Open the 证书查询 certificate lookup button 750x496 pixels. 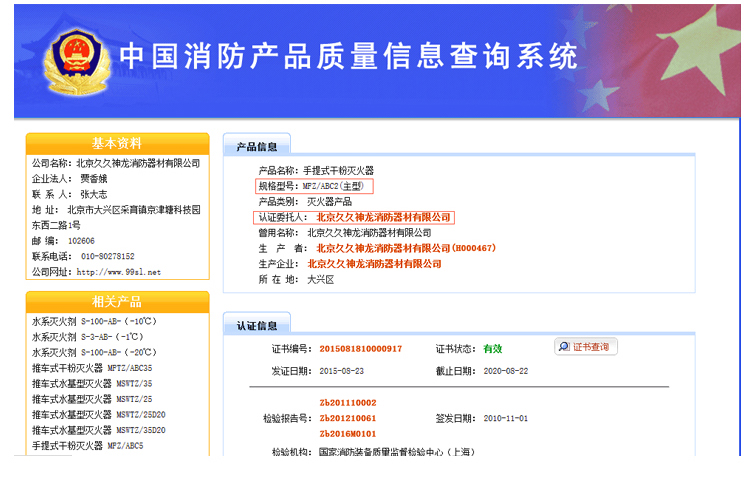(586, 347)
